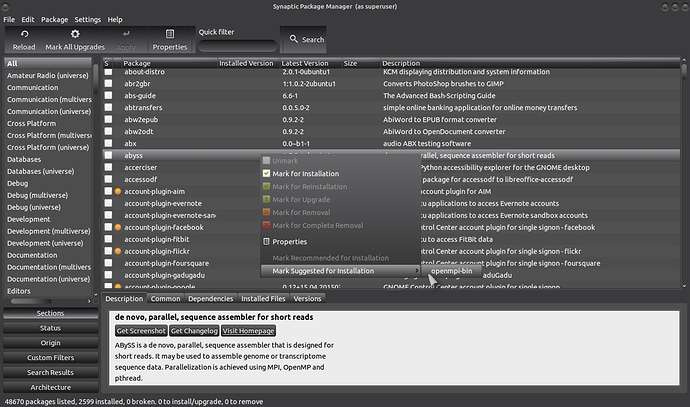Screen dimensions: 690x407
Task: Select the abw2odt package row
Action: (x=392, y=132)
